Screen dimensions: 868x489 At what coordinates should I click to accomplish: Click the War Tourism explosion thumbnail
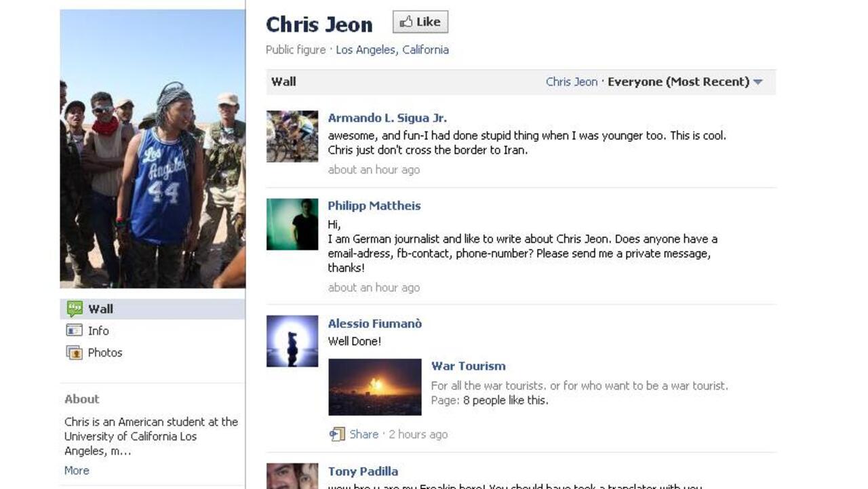coord(375,387)
